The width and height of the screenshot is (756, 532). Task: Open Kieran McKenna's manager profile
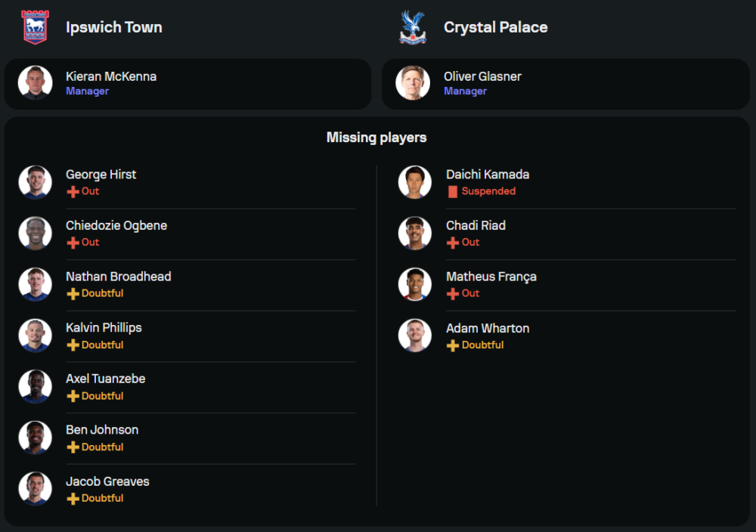[x=111, y=76]
